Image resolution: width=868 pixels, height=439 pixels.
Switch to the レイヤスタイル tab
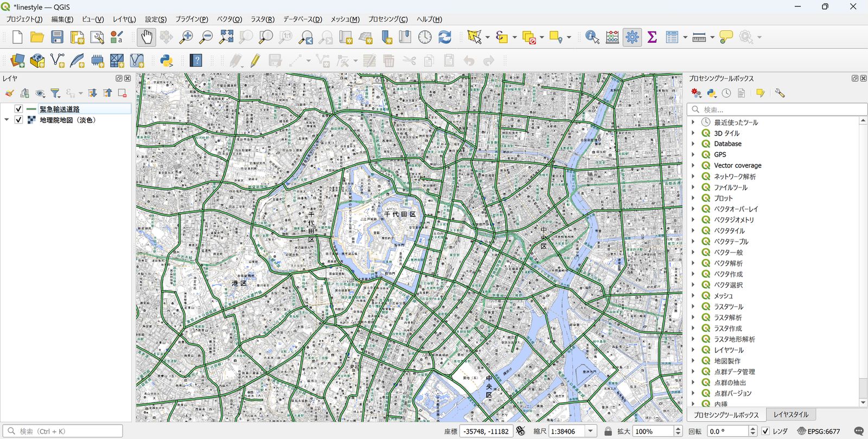[791, 415]
